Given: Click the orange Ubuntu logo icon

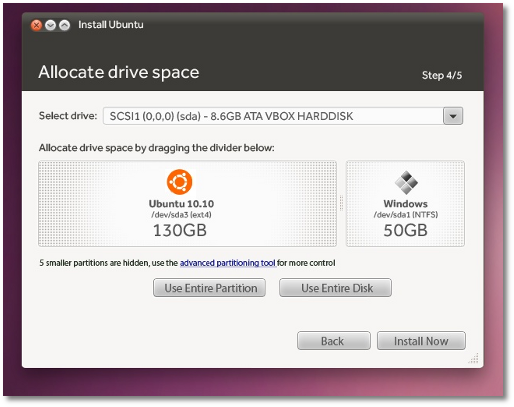Looking at the screenshot, I should pos(179,182).
